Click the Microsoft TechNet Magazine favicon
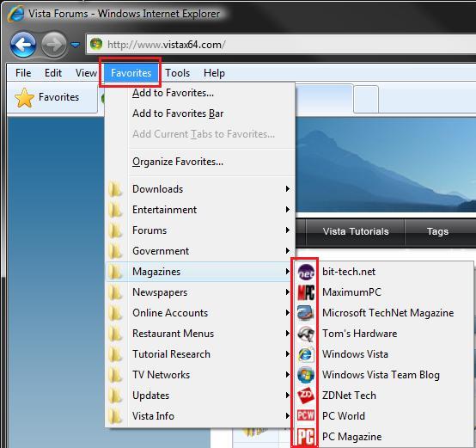Screen dimensions: 476x448 coord(306,313)
